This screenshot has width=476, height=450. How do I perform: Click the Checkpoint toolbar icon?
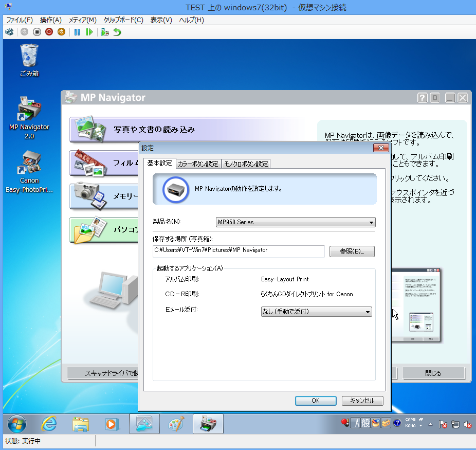click(105, 32)
